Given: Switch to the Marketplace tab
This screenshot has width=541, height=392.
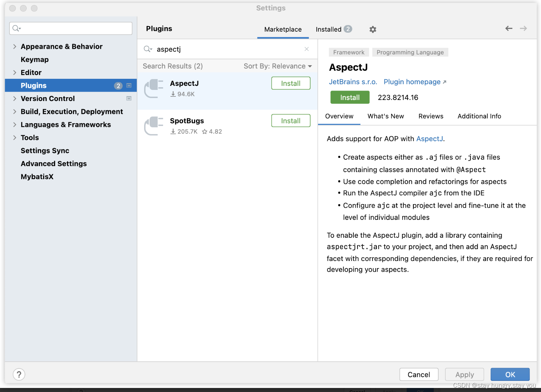Looking at the screenshot, I should [283, 29].
